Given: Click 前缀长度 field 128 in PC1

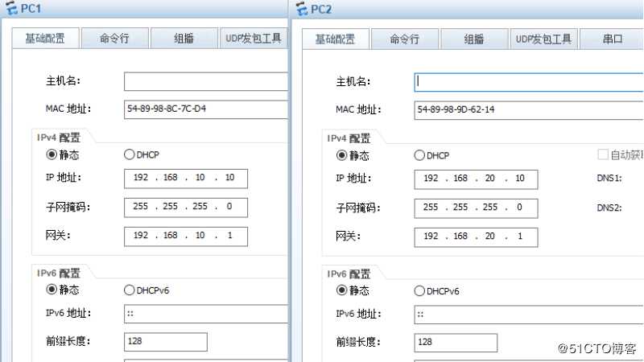Looking at the screenshot, I should [x=166, y=342].
